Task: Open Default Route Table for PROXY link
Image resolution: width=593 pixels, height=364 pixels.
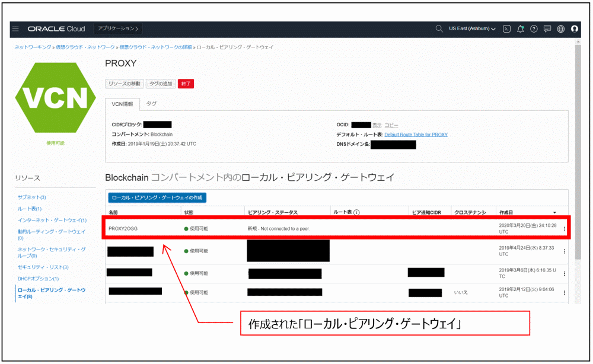Action: (416, 135)
